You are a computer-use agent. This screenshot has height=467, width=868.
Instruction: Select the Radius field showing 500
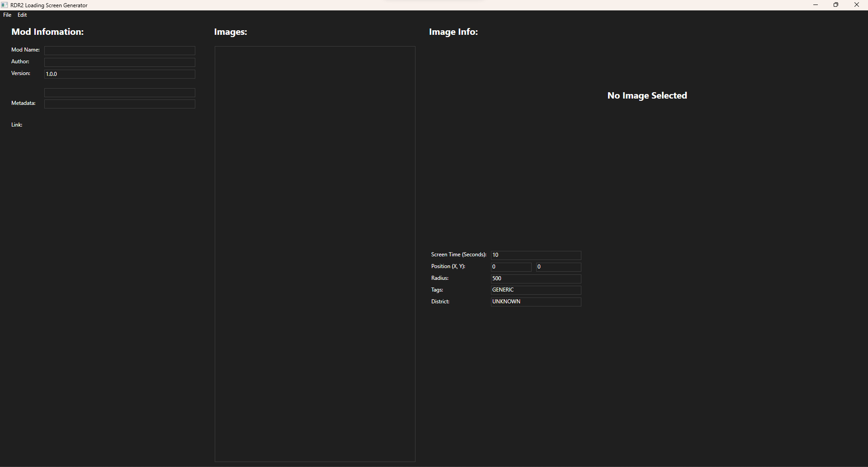pos(536,279)
